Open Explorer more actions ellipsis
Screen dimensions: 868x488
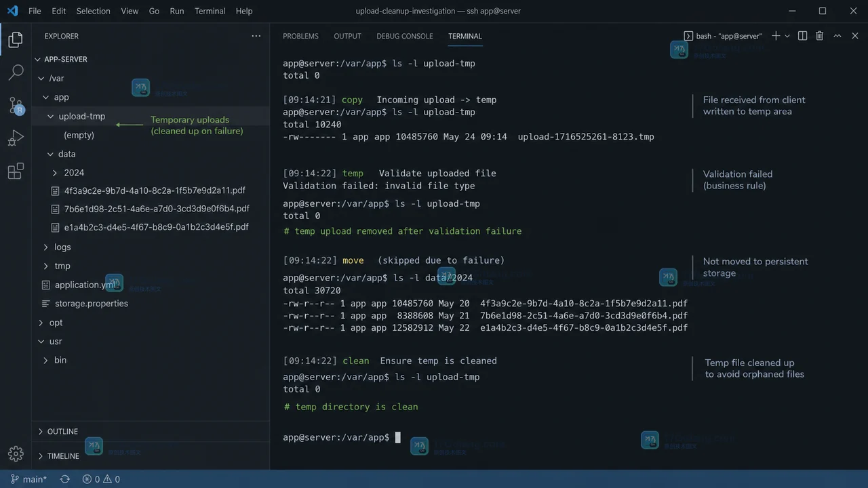click(x=256, y=36)
